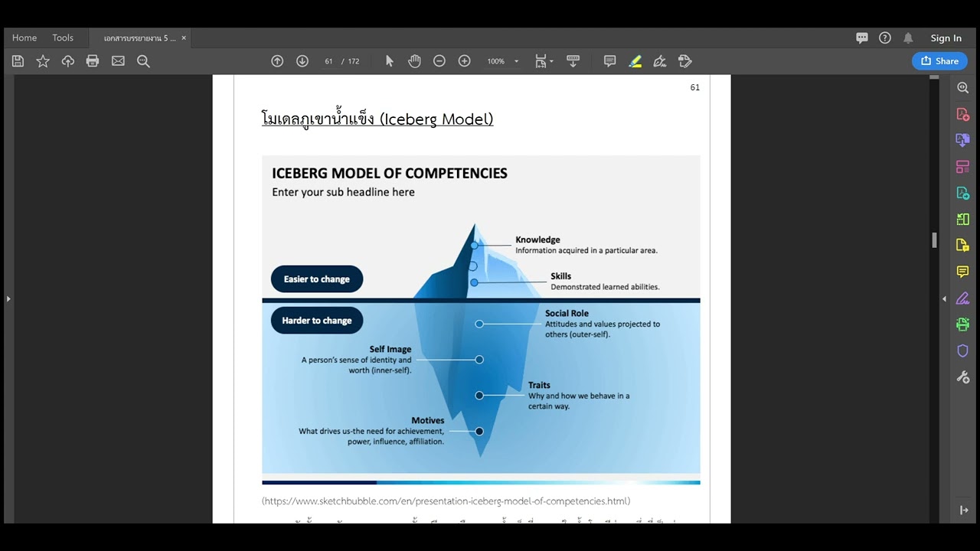Click the current page number field
Image resolution: width=980 pixels, height=551 pixels.
328,61
